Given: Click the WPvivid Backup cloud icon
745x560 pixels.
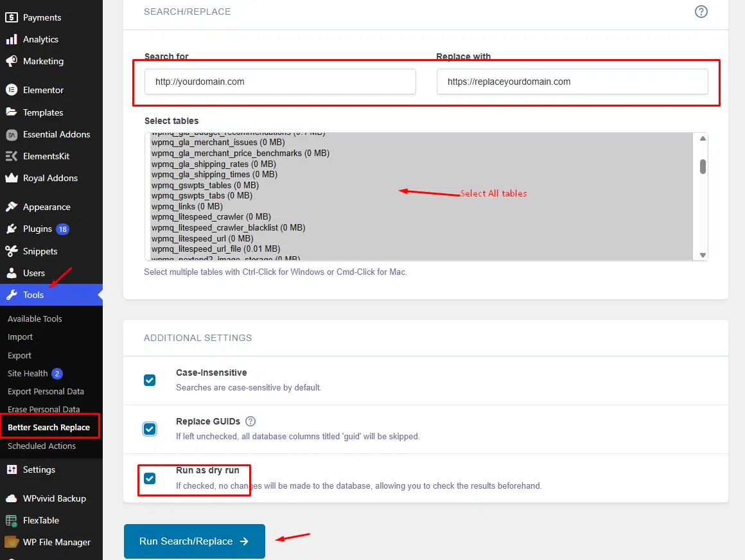Looking at the screenshot, I should coord(12,499).
